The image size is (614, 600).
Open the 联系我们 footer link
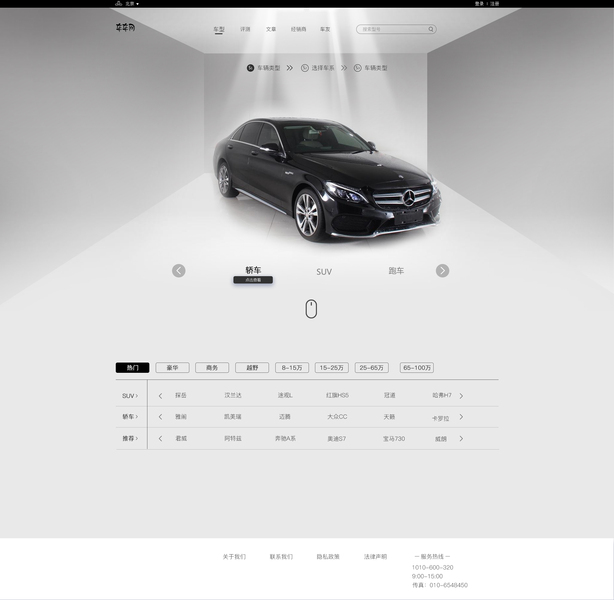(281, 557)
